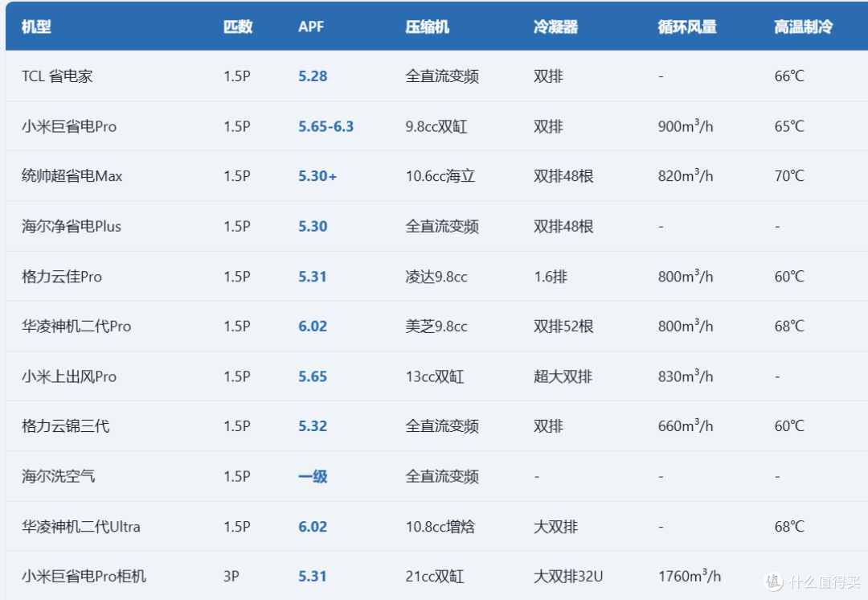Image resolution: width=868 pixels, height=600 pixels.
Task: Click 双排48根 in 统帅超省电Max row
Action: (x=563, y=176)
